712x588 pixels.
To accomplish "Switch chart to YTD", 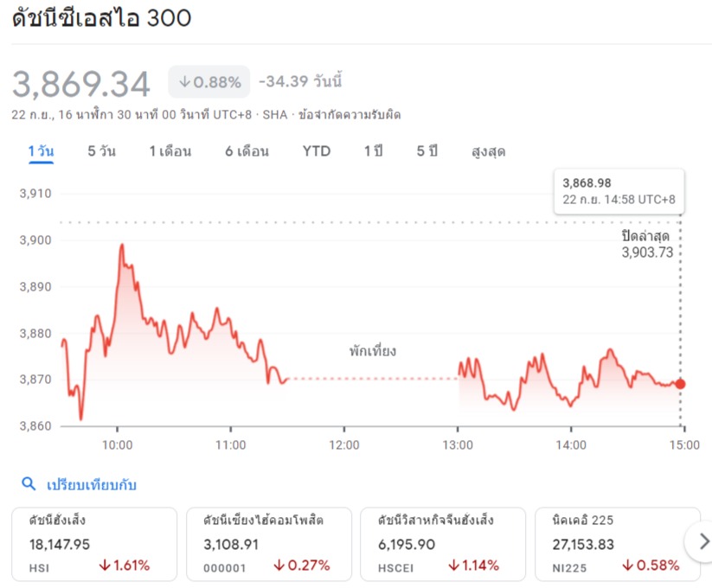I will [317, 151].
